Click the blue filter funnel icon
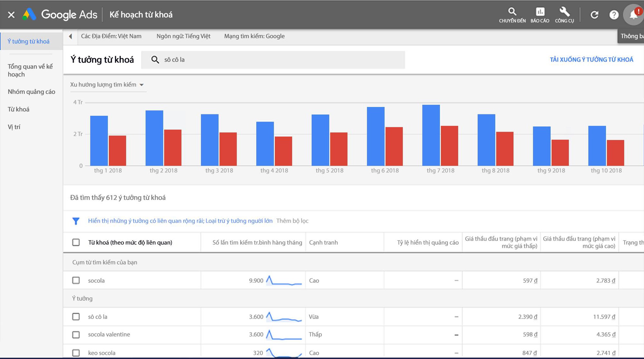 [x=76, y=221]
